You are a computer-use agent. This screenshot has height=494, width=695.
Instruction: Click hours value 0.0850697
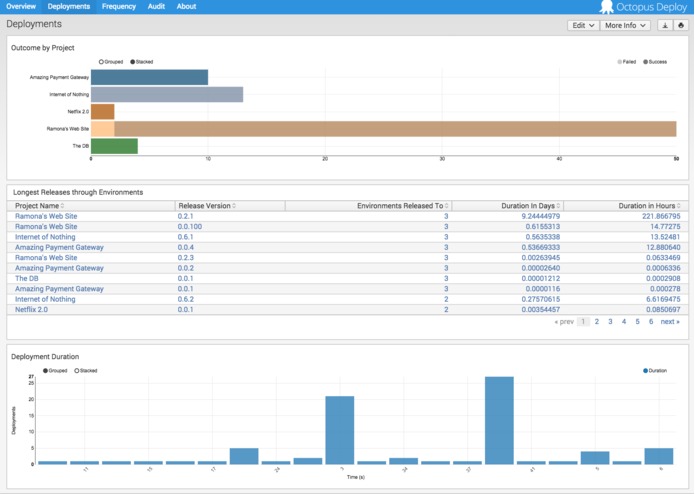[663, 309]
